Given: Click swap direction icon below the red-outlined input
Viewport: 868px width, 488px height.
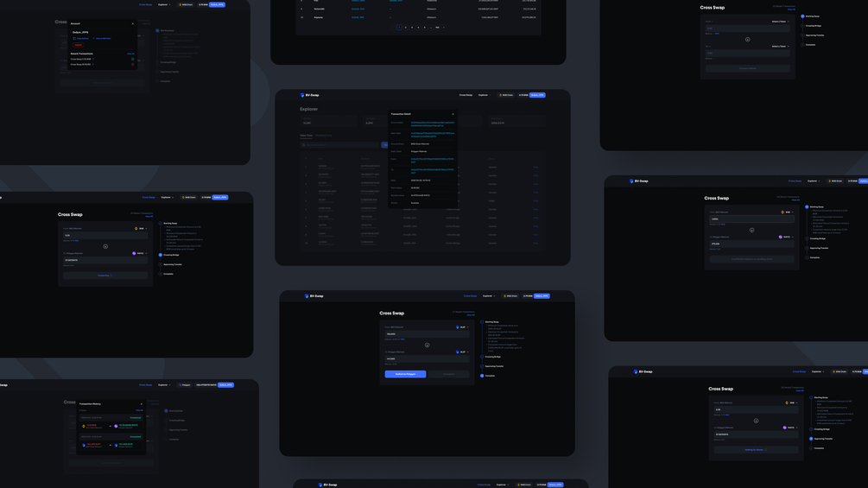Looking at the screenshot, I should coord(751,230).
